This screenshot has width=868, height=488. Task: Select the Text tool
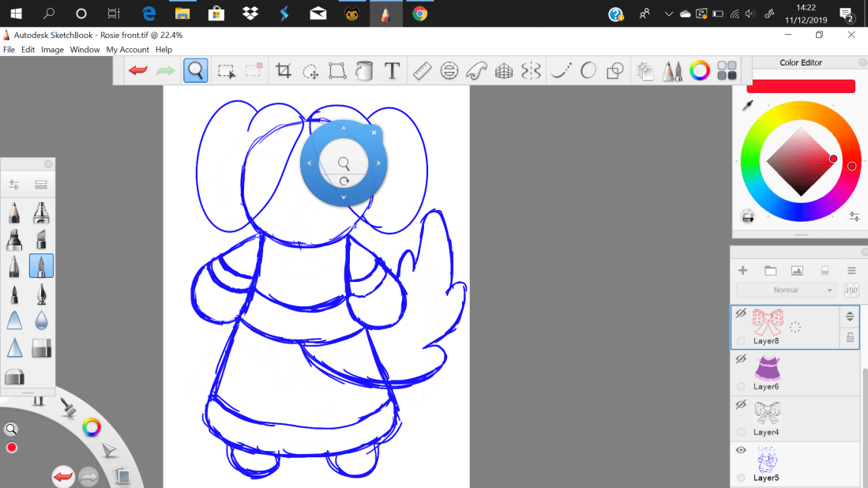(392, 71)
